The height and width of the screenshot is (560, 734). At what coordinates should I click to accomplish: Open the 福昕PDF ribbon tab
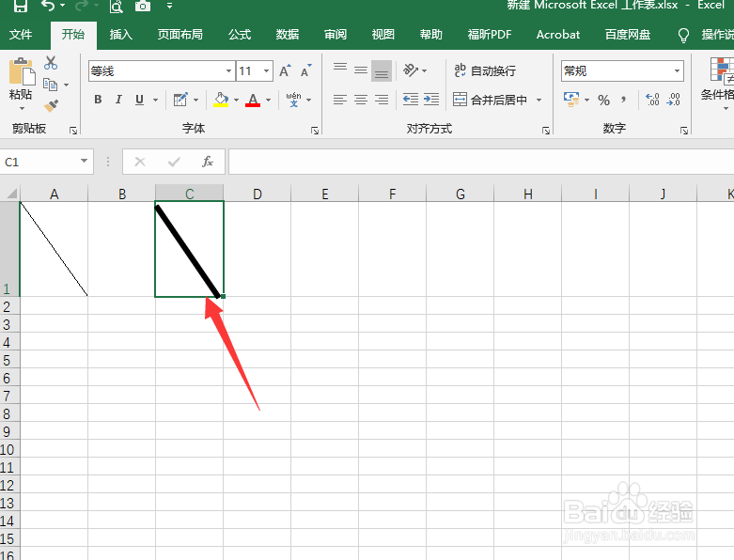pyautogui.click(x=490, y=35)
